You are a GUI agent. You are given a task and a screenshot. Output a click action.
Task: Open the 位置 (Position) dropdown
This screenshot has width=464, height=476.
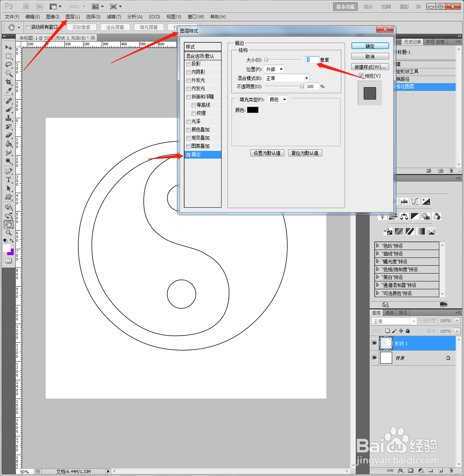274,69
